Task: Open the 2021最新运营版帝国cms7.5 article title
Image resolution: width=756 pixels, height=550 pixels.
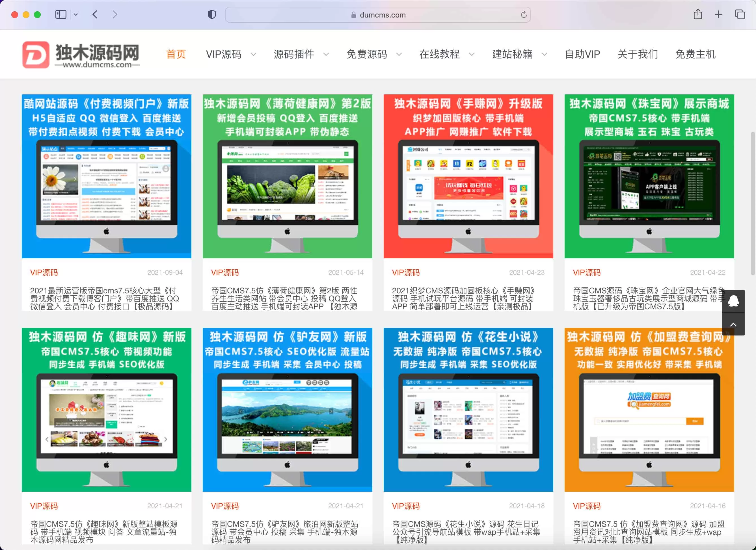Action: point(105,298)
